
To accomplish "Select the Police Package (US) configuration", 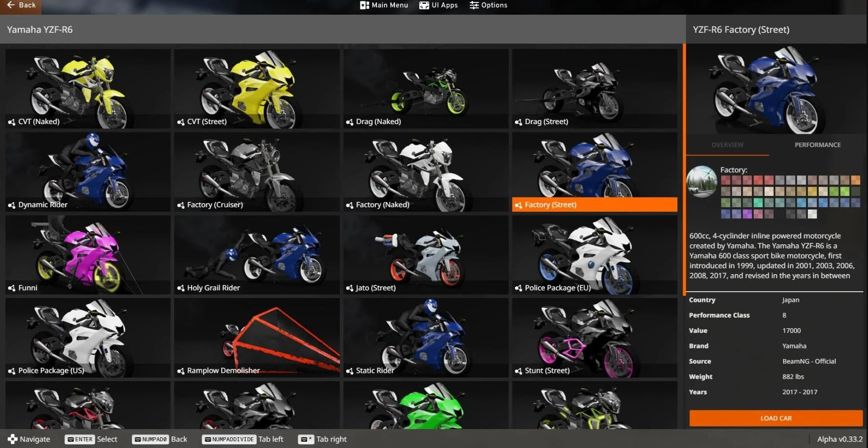I will coord(87,337).
